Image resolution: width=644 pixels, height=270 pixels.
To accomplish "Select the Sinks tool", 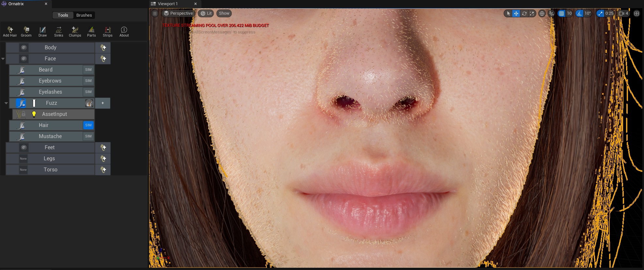I will pos(59,32).
